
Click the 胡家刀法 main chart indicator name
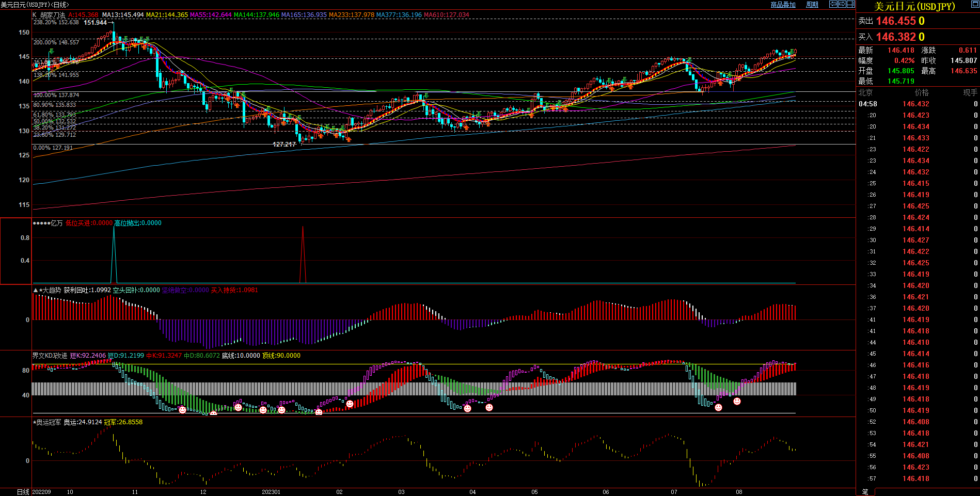click(x=53, y=15)
